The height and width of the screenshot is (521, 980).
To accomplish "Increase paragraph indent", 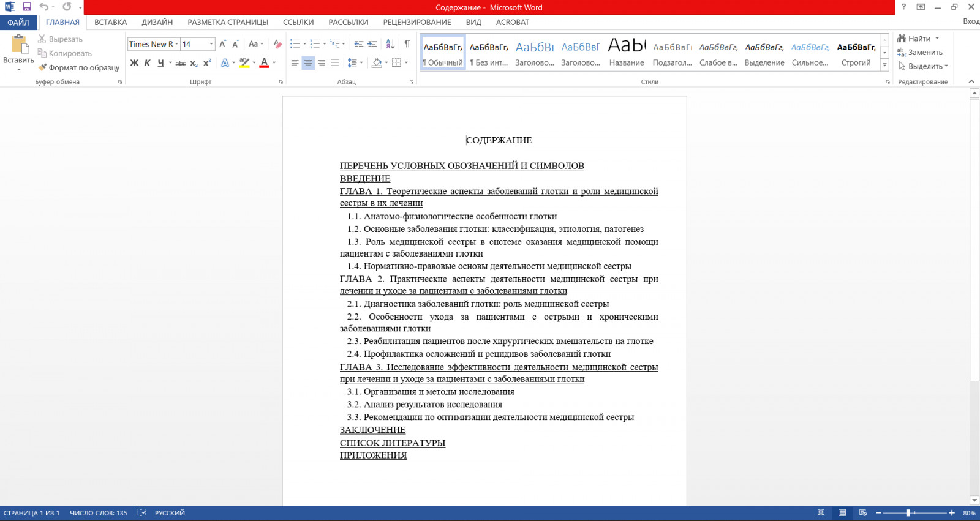I will click(x=372, y=44).
